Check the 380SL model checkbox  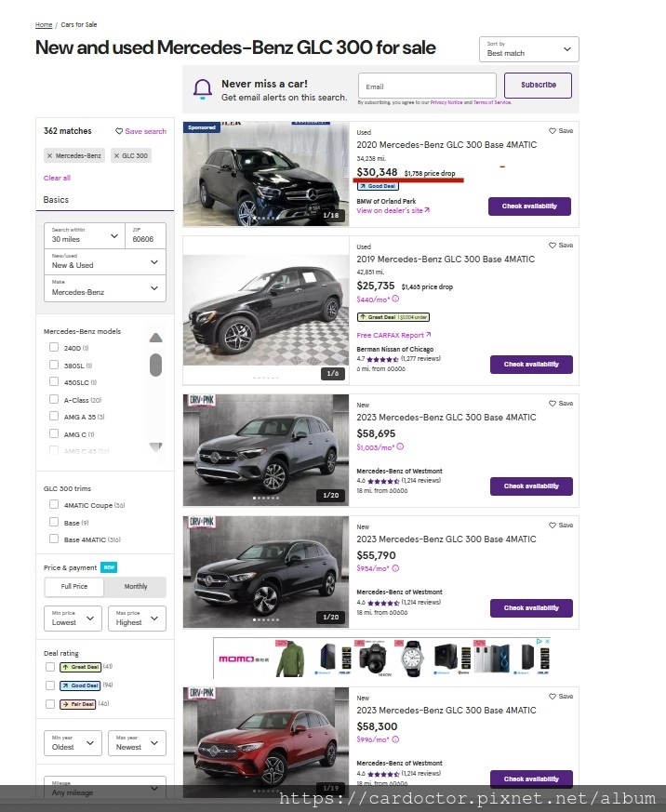click(54, 365)
